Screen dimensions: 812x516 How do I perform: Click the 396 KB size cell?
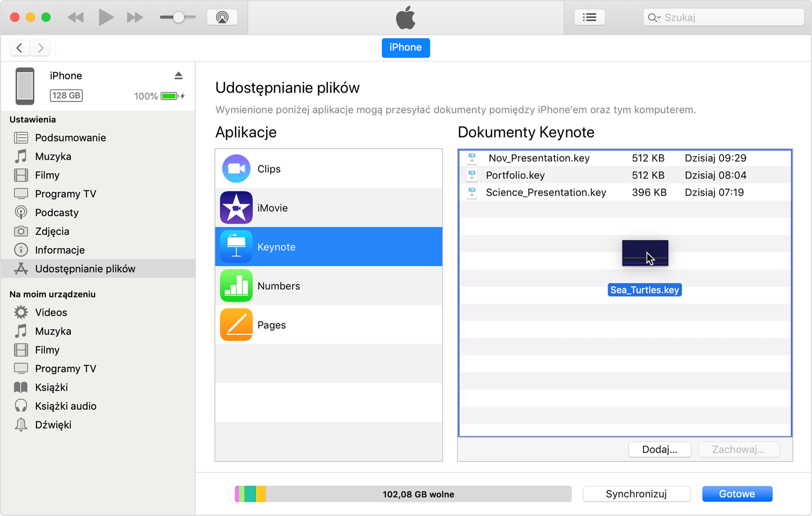pos(649,192)
